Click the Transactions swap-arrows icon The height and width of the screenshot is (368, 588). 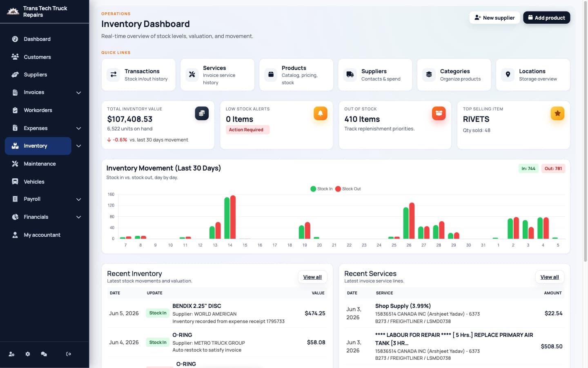coord(114,74)
